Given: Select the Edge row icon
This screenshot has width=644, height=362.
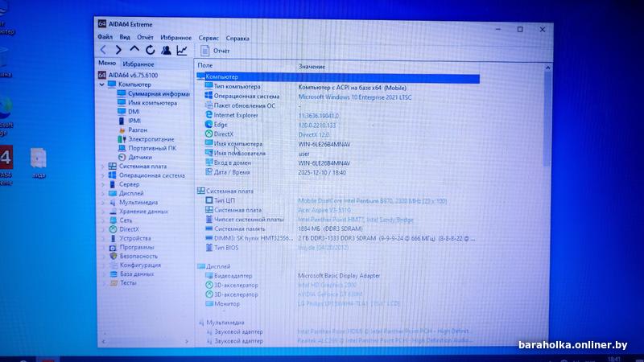Looking at the screenshot, I should click(x=208, y=125).
